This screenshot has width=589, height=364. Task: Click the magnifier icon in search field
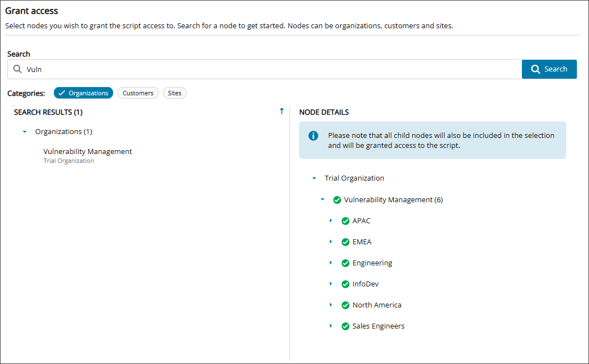pos(17,69)
